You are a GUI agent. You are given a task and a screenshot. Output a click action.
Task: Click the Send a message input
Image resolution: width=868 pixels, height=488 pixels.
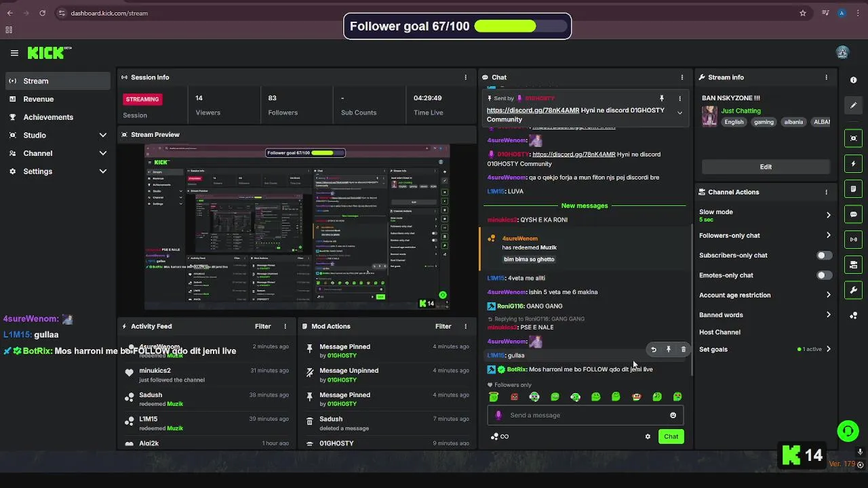[x=585, y=415]
